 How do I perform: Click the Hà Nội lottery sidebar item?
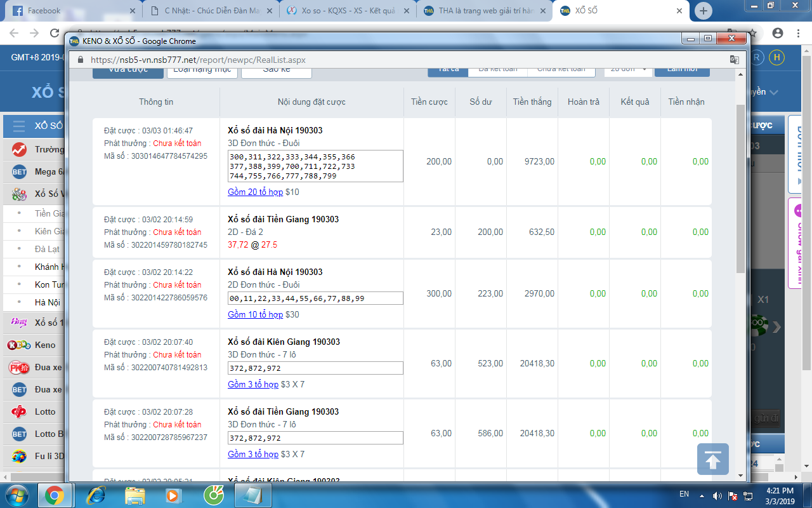point(48,303)
